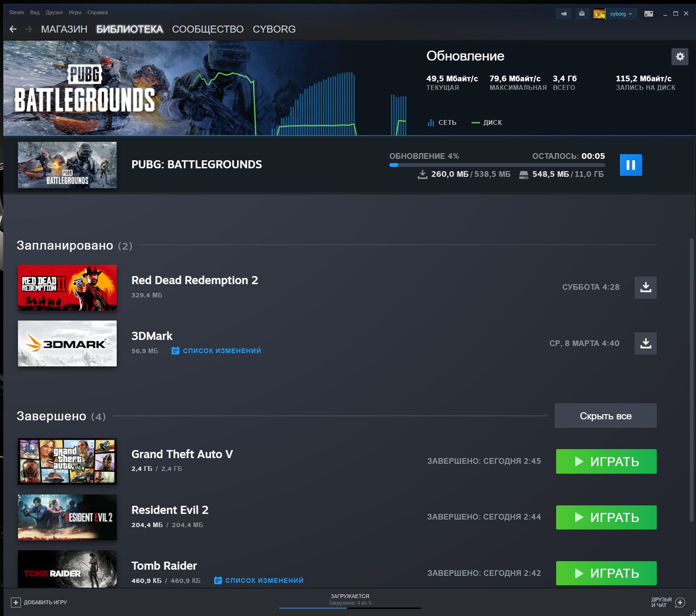Play Grand Theft Auto V
696x616 pixels.
tap(606, 461)
